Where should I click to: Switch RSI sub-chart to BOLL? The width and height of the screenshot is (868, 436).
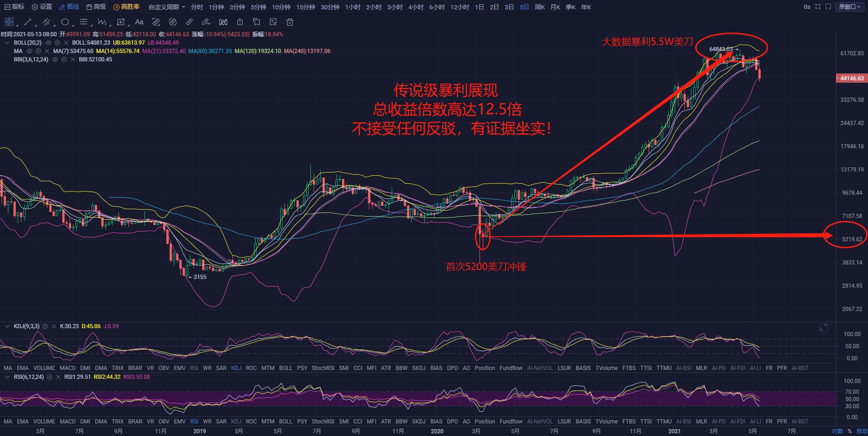click(x=286, y=422)
